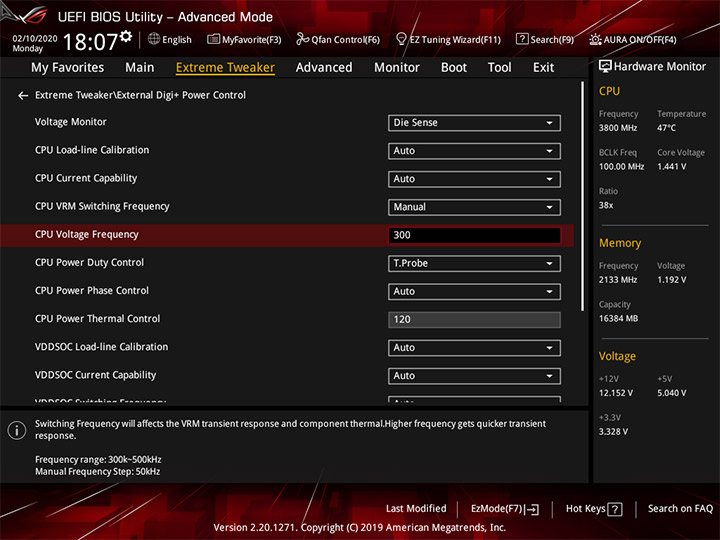Go to the Monitor tab
Screen dimensions: 720x540
coord(397,68)
